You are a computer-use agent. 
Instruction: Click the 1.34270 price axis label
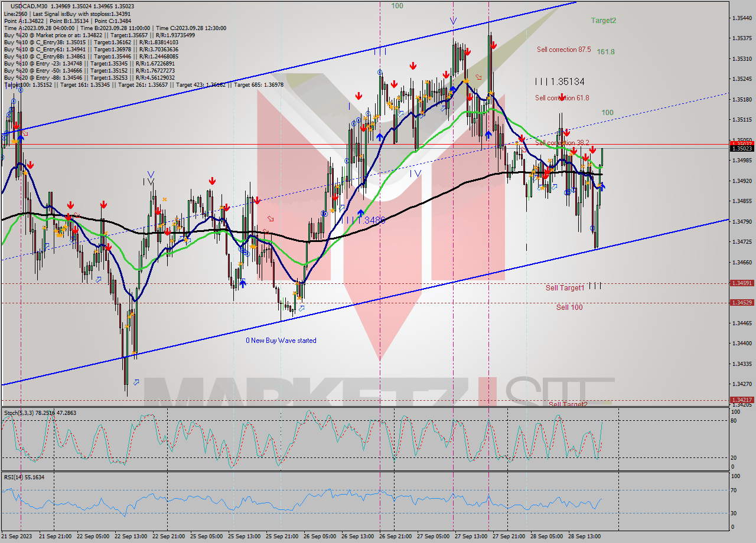pos(742,384)
